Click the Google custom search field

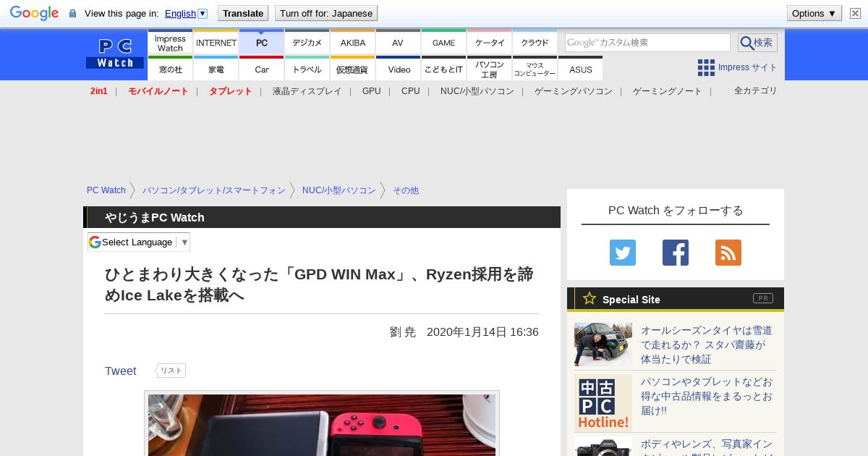coord(647,43)
